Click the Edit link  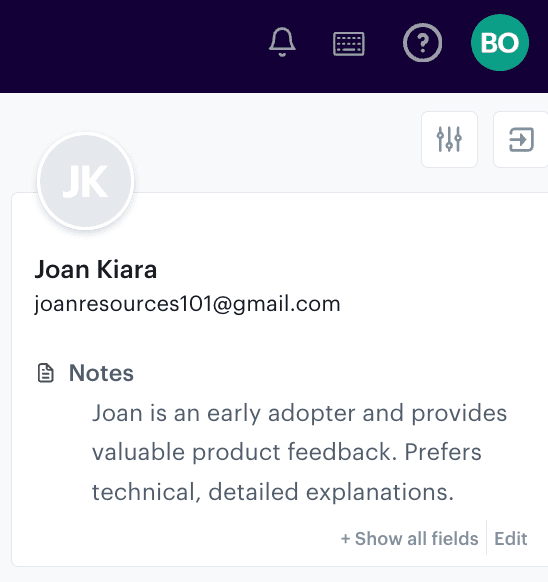pyautogui.click(x=511, y=539)
